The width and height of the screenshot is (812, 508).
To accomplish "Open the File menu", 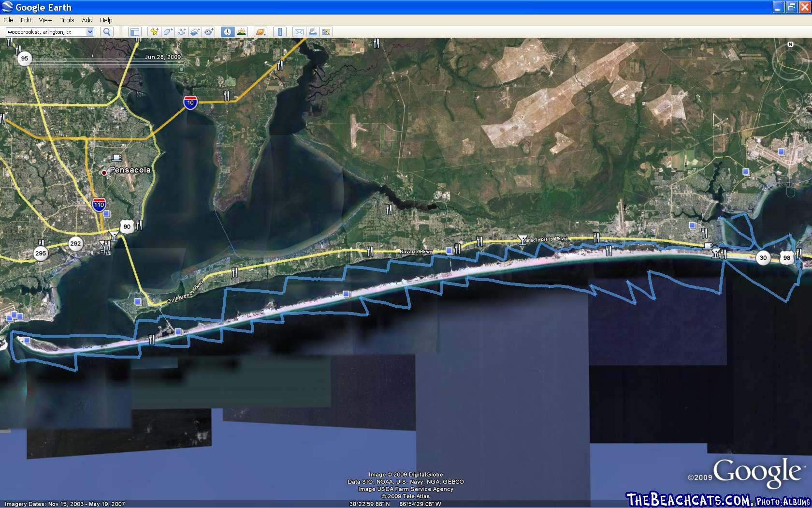I will click(8, 20).
